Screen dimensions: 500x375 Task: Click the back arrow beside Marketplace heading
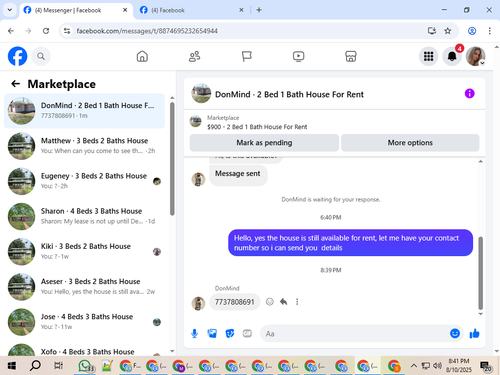16,84
